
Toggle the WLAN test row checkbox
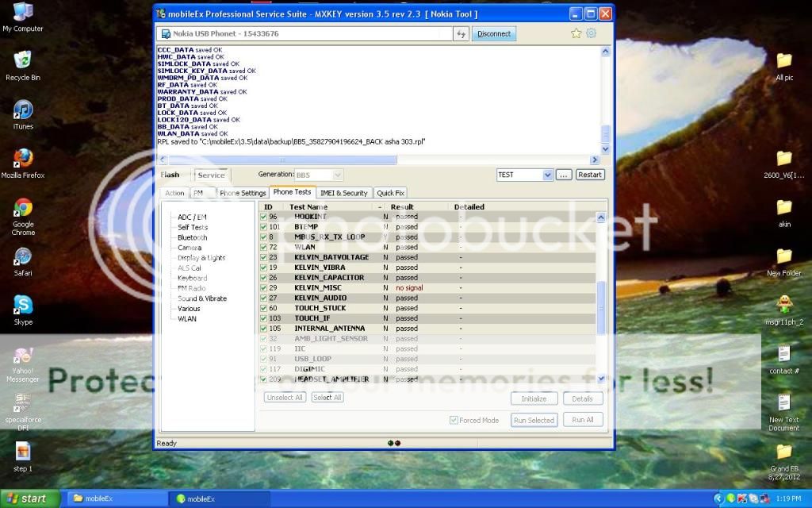[264, 248]
